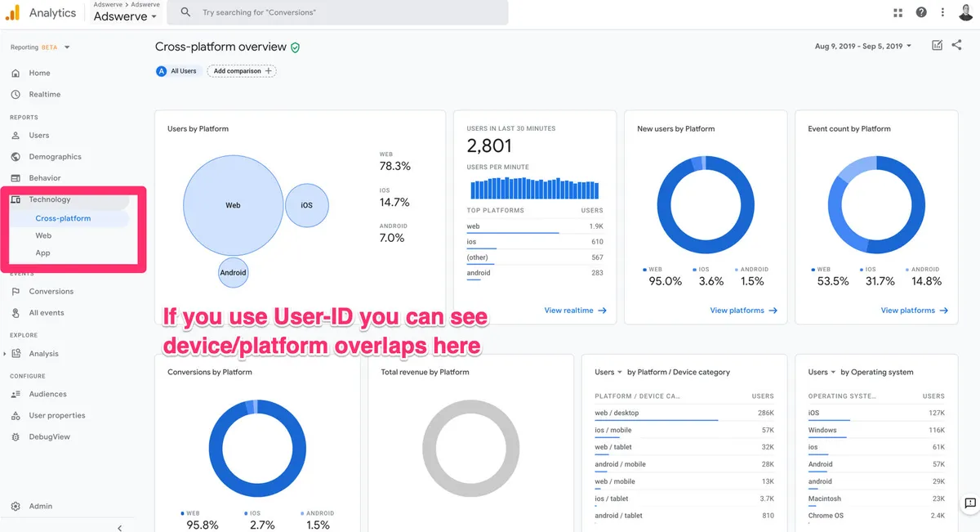Open the date range dropdown
The width and height of the screenshot is (980, 532).
pos(863,47)
